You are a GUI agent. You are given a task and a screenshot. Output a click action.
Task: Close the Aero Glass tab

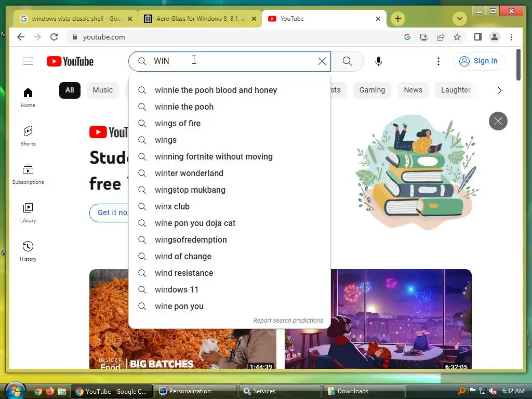coord(254,19)
